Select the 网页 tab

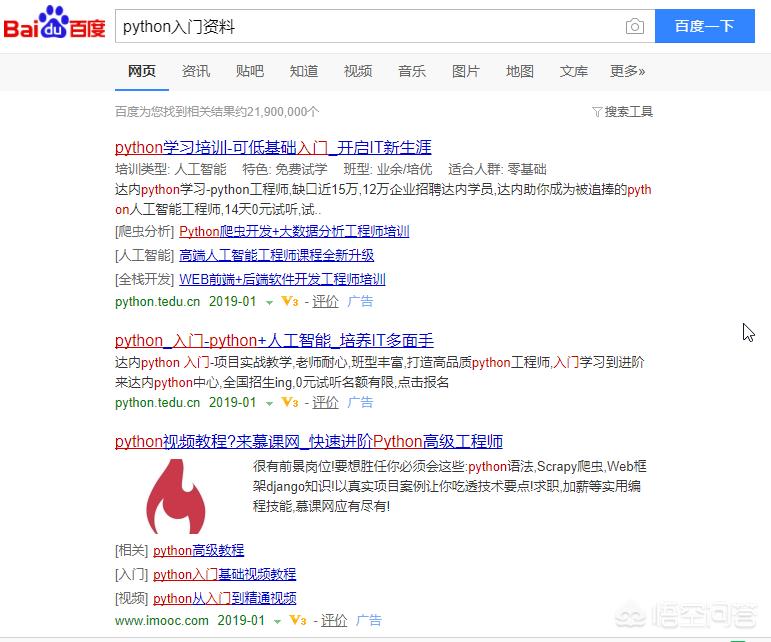point(142,71)
